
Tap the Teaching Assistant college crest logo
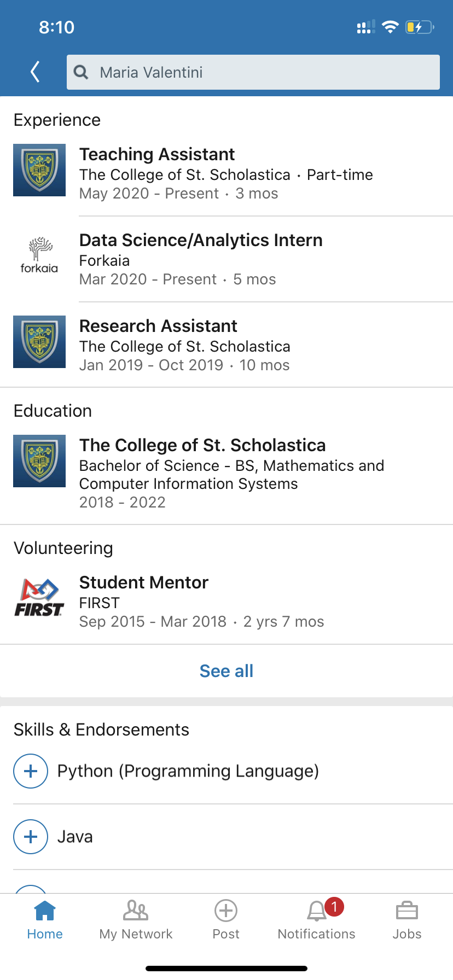[39, 170]
